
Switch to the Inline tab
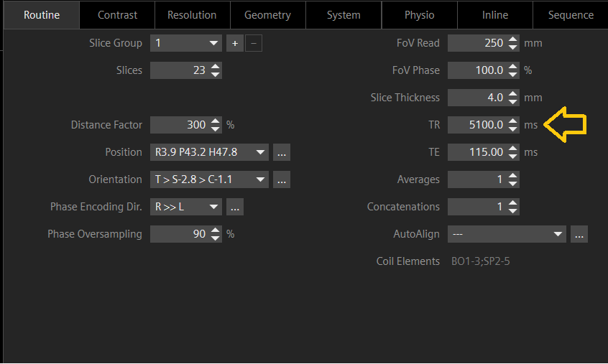pos(495,15)
